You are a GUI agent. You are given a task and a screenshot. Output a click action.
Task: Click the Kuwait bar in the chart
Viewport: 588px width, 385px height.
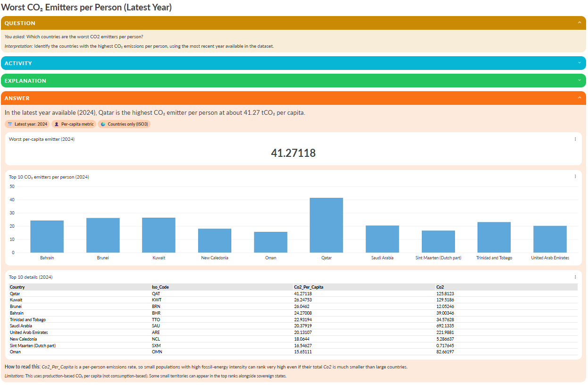click(x=159, y=235)
